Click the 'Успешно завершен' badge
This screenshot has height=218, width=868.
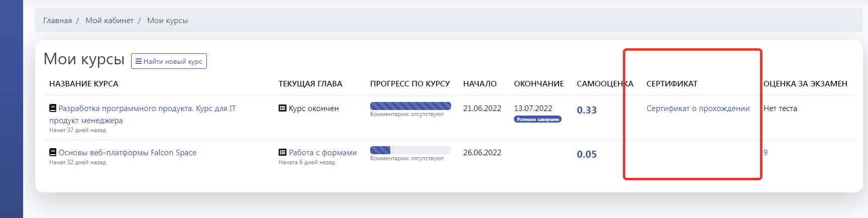(x=537, y=120)
